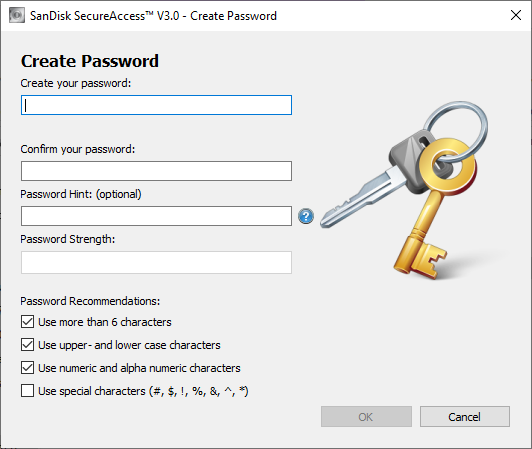Click the blue help question mark icon
532x449 pixels.
click(x=306, y=216)
